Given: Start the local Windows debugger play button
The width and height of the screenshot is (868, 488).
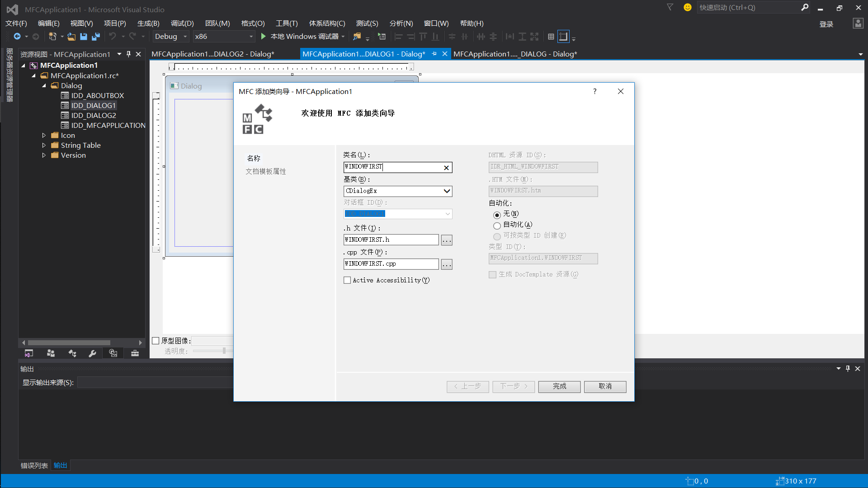Looking at the screenshot, I should coord(263,37).
